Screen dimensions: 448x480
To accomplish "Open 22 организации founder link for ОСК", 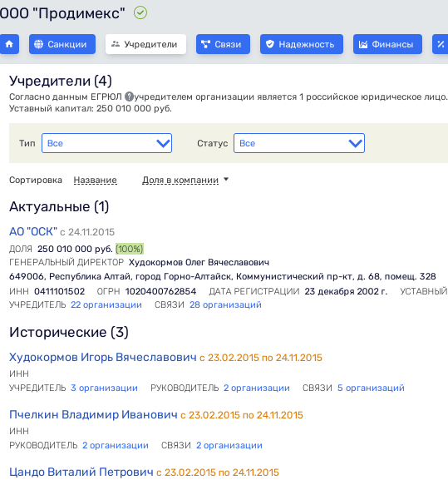I will 106,305.
